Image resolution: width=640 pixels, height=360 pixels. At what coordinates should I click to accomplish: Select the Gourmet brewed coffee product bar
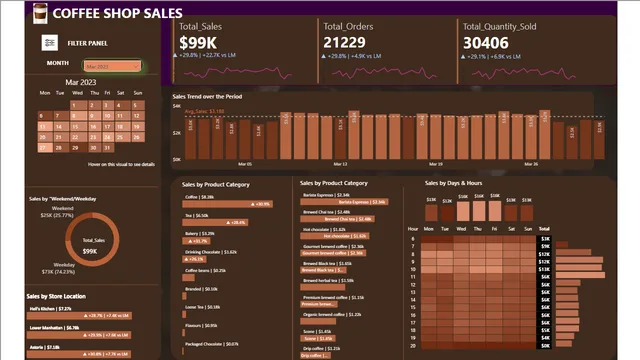click(333, 253)
